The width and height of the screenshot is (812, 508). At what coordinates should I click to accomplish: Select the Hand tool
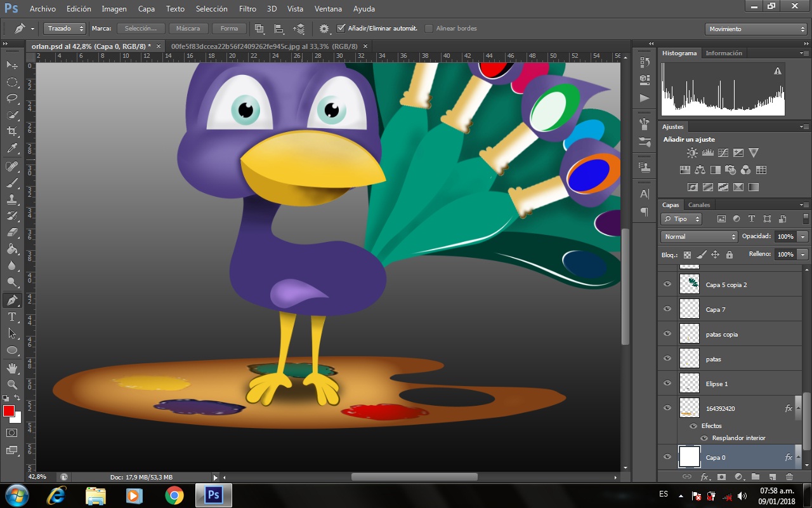[x=12, y=368]
